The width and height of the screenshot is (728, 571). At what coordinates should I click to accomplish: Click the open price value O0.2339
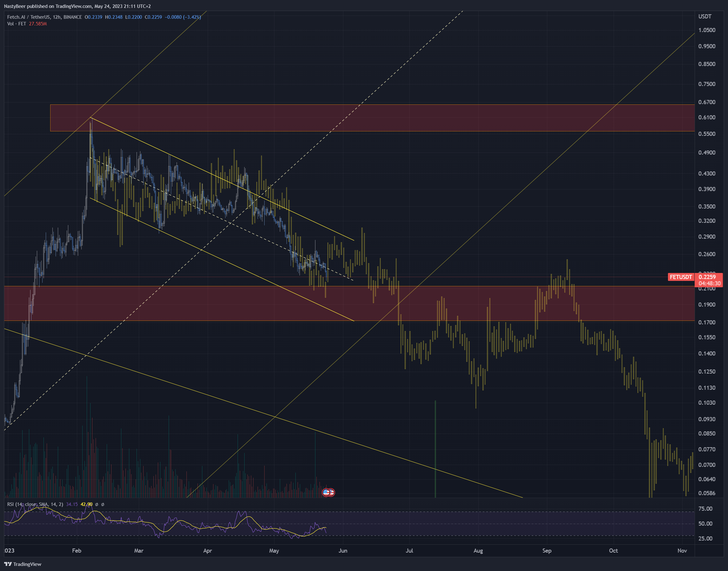(93, 17)
